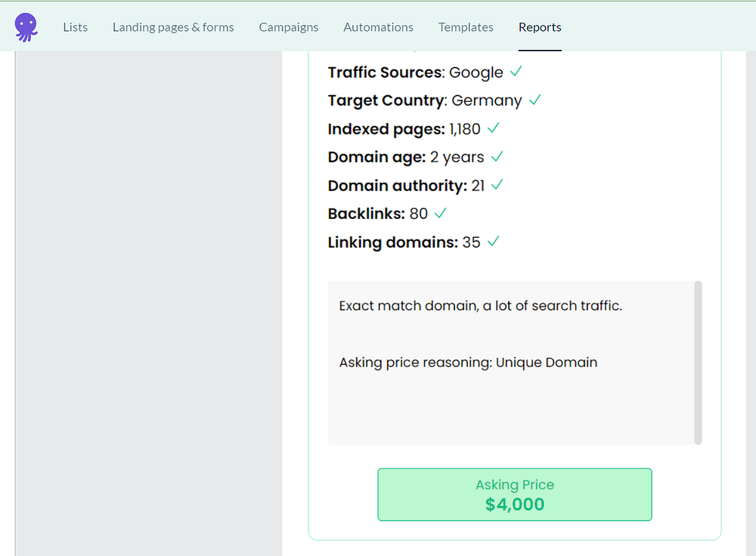756x556 pixels.
Task: Click checkmark icon beside Backlinks 80
Action: click(440, 213)
